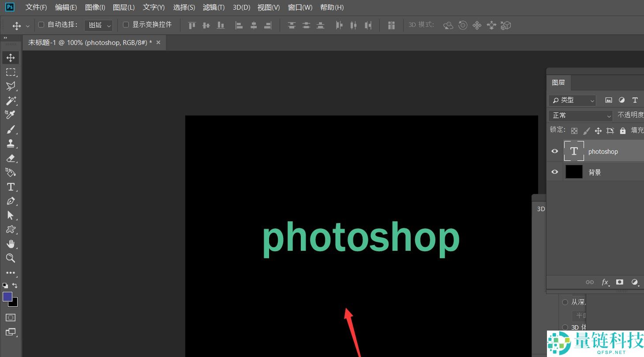Click the add layer style fx button
The width and height of the screenshot is (644, 357).
[x=605, y=282]
